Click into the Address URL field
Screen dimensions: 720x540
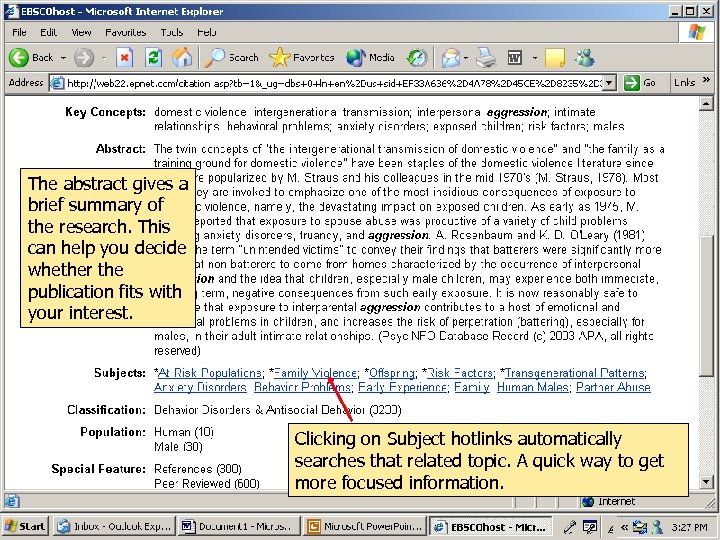click(x=332, y=83)
